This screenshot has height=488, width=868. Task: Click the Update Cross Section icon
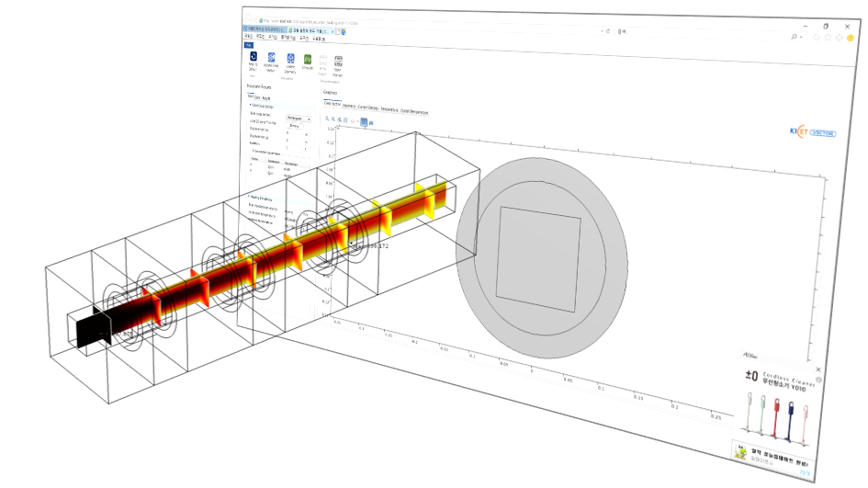click(x=271, y=58)
